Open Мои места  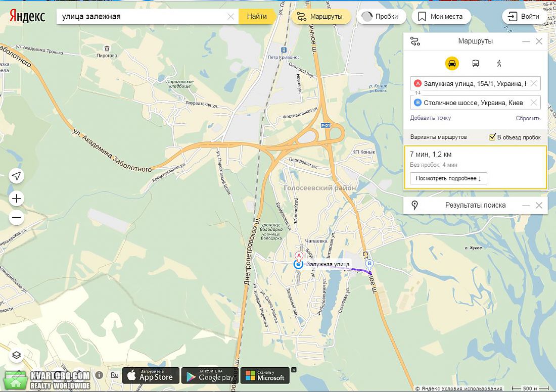point(441,17)
